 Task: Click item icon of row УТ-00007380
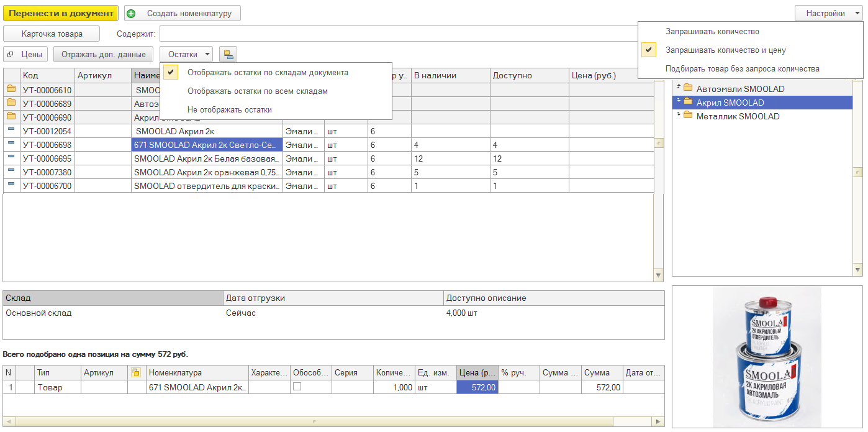tap(11, 172)
